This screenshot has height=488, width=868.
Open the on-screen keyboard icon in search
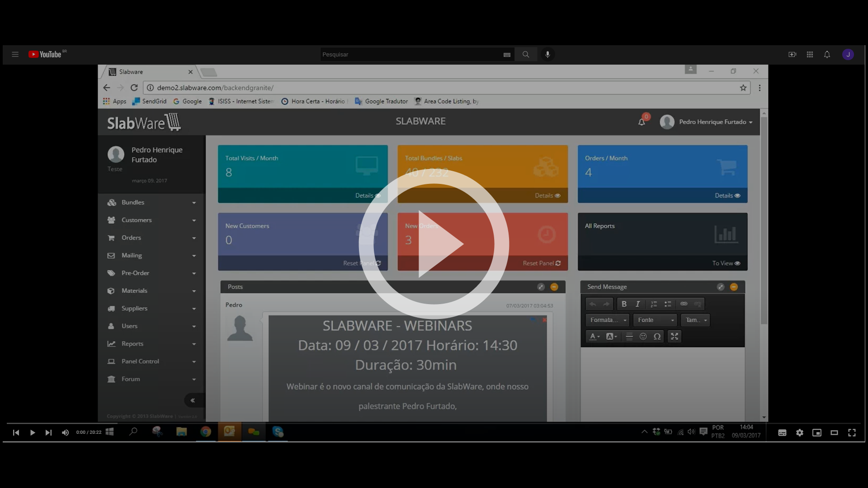click(x=507, y=55)
